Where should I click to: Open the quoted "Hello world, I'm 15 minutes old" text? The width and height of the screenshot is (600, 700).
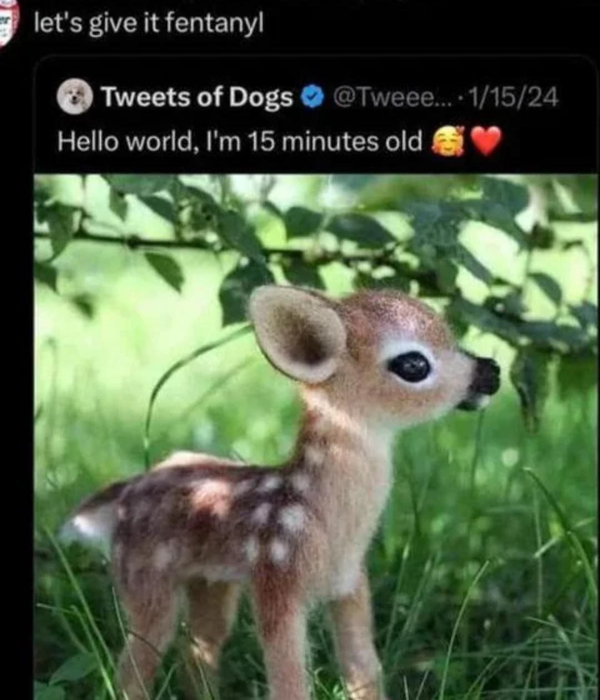point(240,142)
